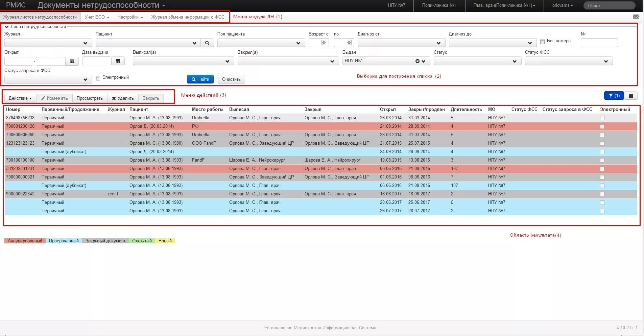Open the Учет БСО menu
This screenshot has height=336, width=644.
pyautogui.click(x=97, y=17)
